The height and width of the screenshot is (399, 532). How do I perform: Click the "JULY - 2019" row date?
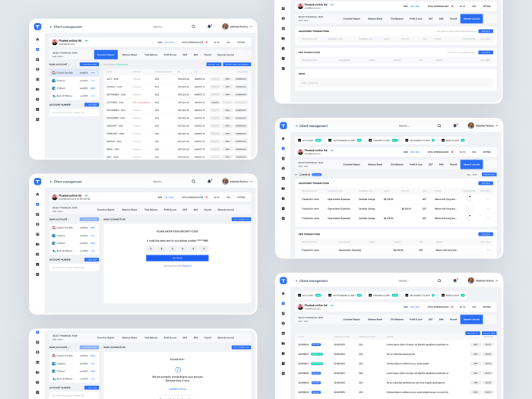pyautogui.click(x=112, y=79)
